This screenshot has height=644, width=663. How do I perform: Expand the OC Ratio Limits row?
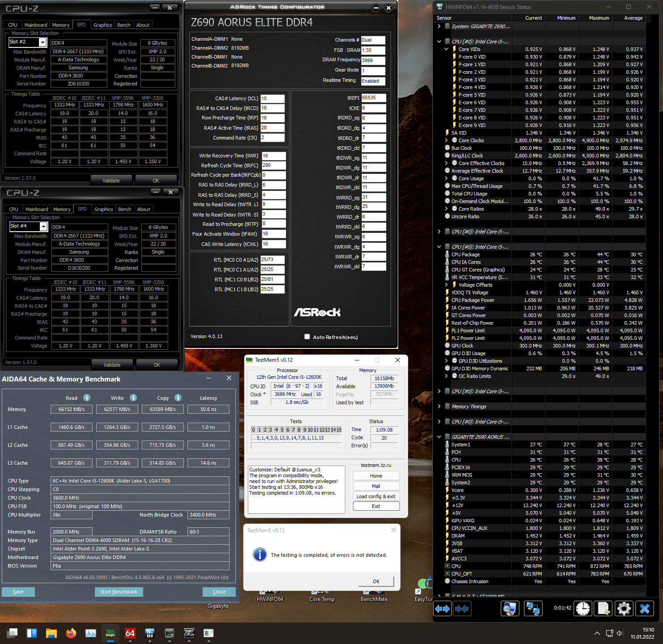[446, 376]
